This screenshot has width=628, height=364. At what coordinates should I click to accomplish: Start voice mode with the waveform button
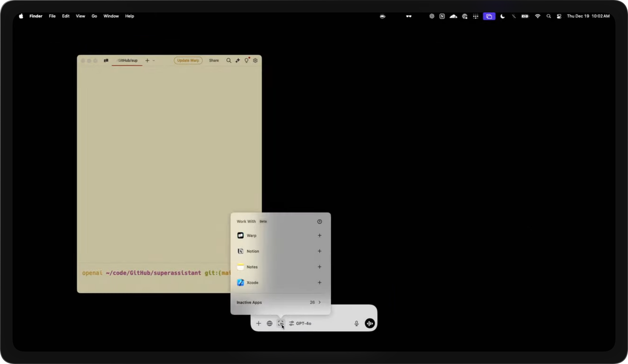click(x=369, y=323)
